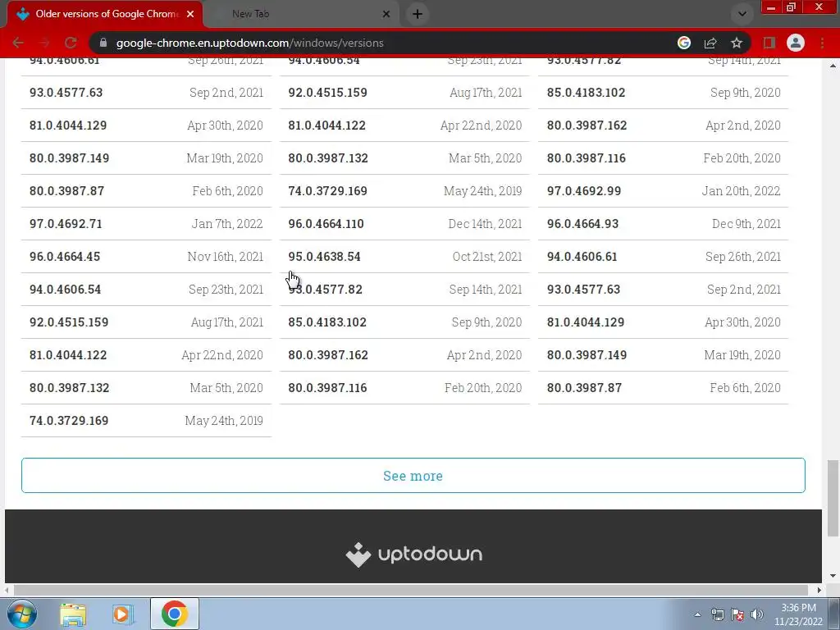Image resolution: width=840 pixels, height=630 pixels.
Task: Open the Windows Start menu
Action: 22,614
